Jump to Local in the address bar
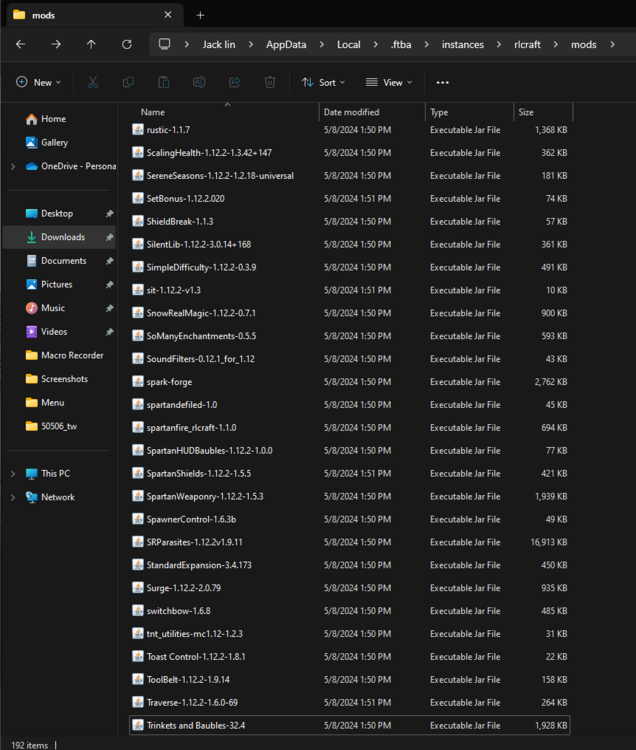636x750 pixels. 349,44
